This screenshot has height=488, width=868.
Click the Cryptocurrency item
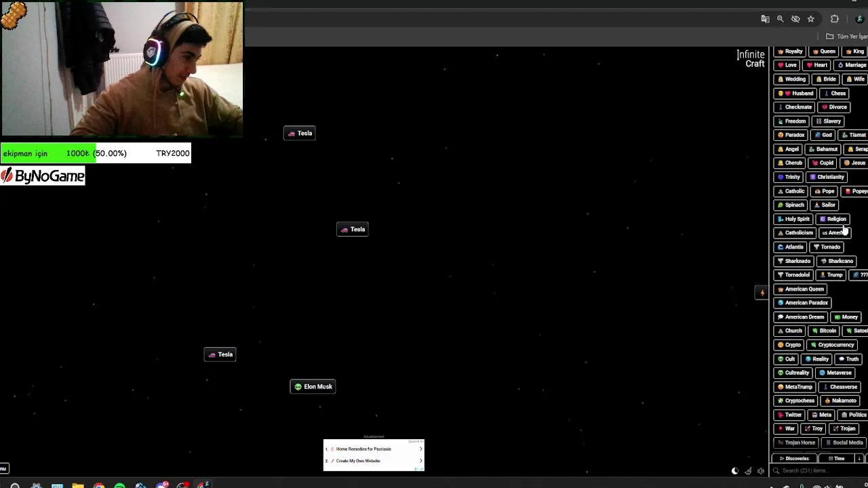point(832,345)
